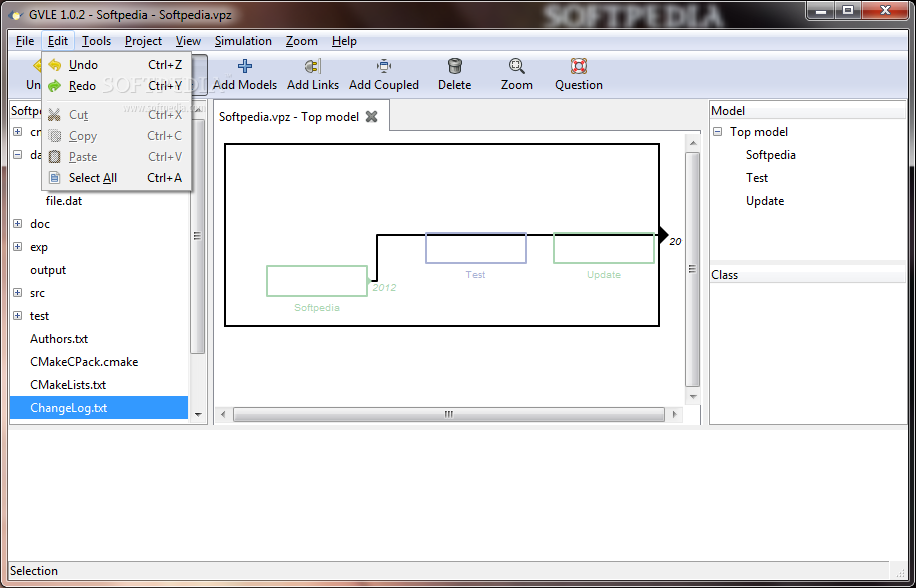916x588 pixels.
Task: Select CMakeCPack.cmake file
Action: pyautogui.click(x=84, y=361)
